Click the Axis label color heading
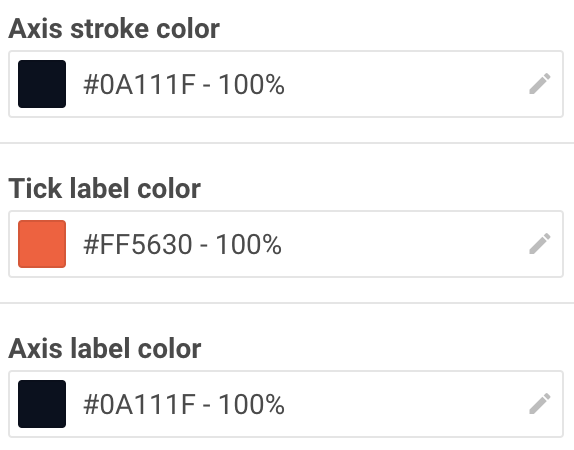Viewport: 574px width, 450px height. point(105,349)
